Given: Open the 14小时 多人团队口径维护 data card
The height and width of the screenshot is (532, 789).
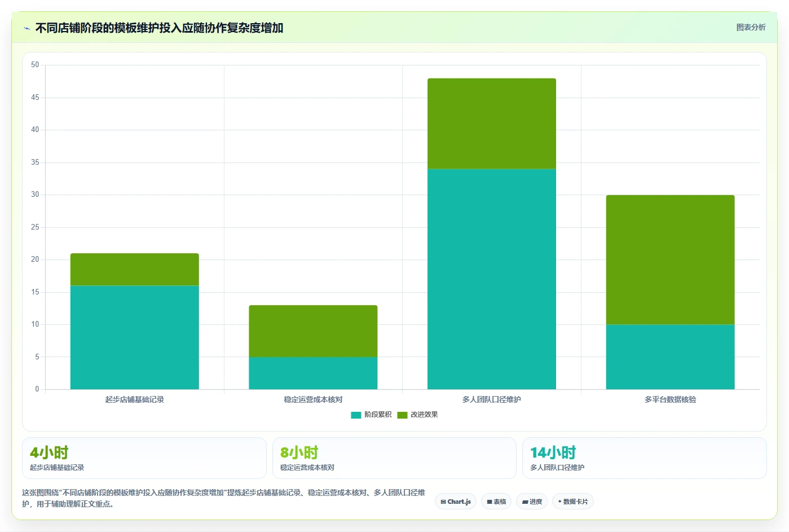Looking at the screenshot, I should coord(644,458).
